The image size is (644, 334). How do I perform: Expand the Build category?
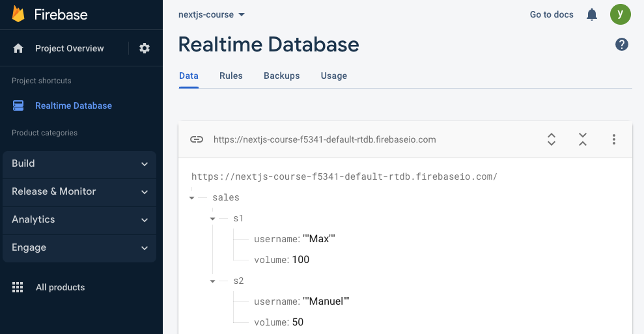(x=79, y=163)
